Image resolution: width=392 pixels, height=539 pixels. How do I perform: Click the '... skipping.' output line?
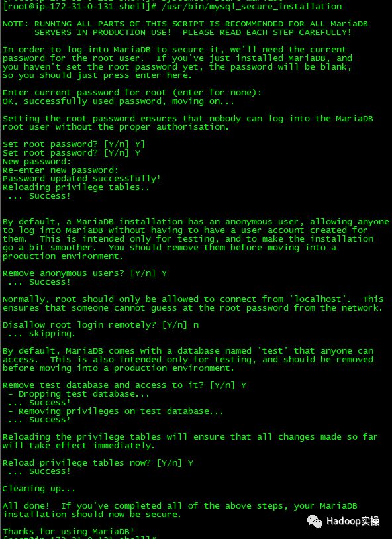[41, 334]
